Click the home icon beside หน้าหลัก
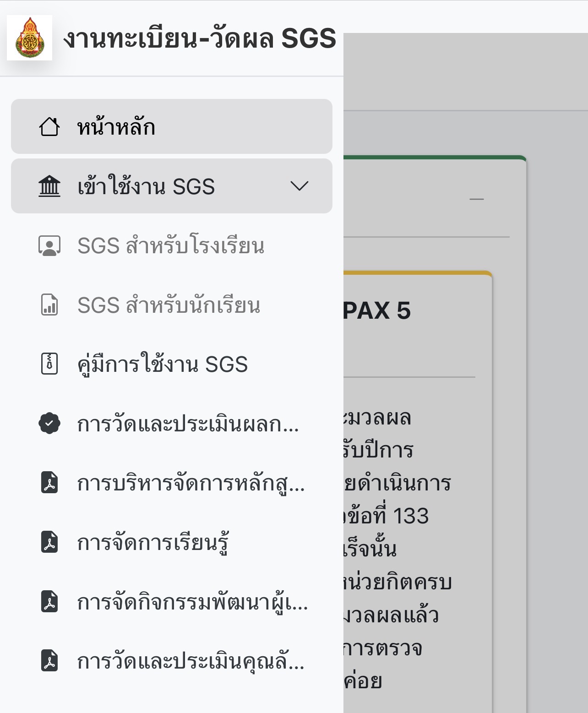The image size is (588, 713). coord(50,127)
